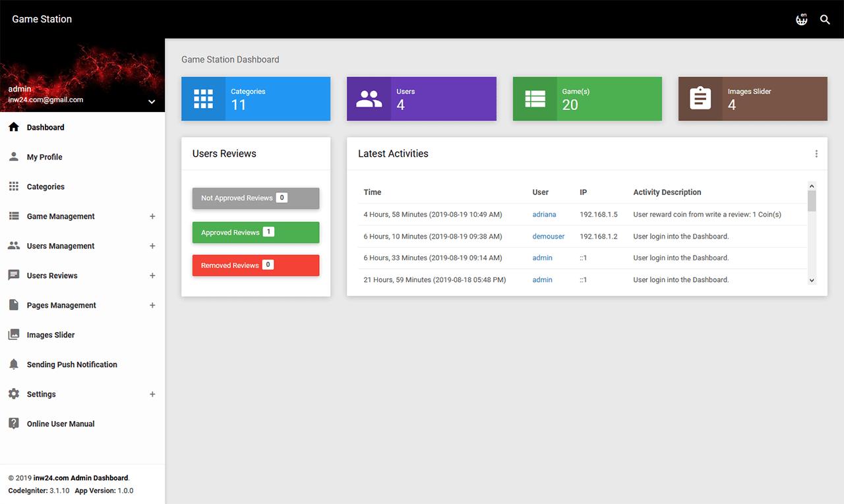Click inw24.com Admin Dashboard footer link
The height and width of the screenshot is (504, 844).
click(x=81, y=478)
